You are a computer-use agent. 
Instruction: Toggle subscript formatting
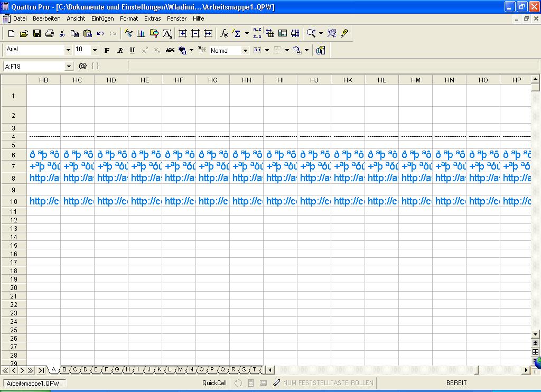(x=157, y=50)
